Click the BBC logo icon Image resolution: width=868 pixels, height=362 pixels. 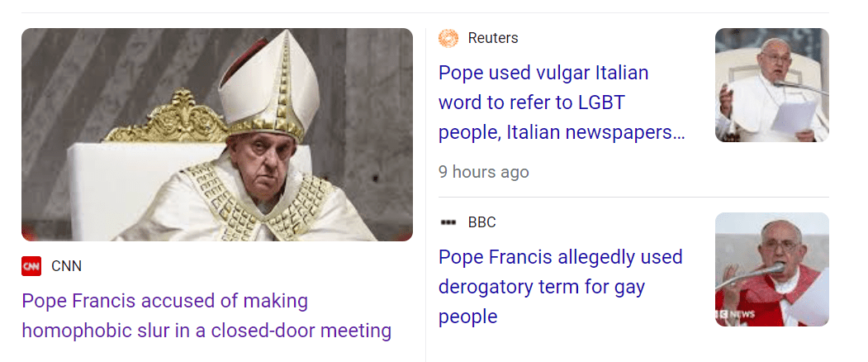(448, 222)
